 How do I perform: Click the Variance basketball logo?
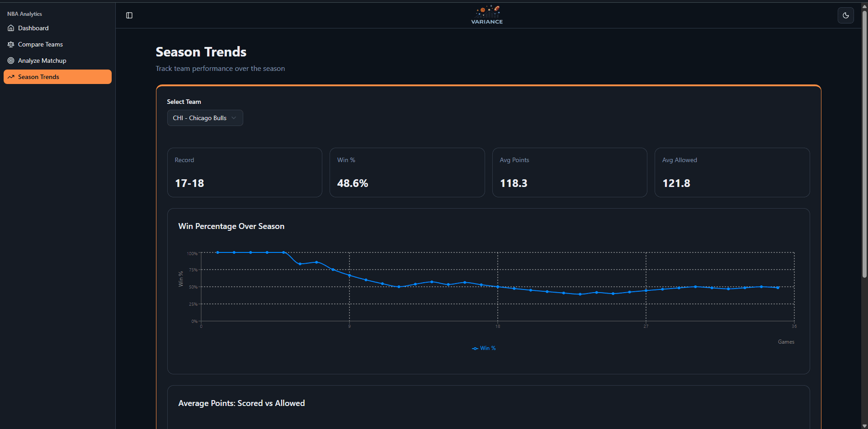tap(486, 14)
